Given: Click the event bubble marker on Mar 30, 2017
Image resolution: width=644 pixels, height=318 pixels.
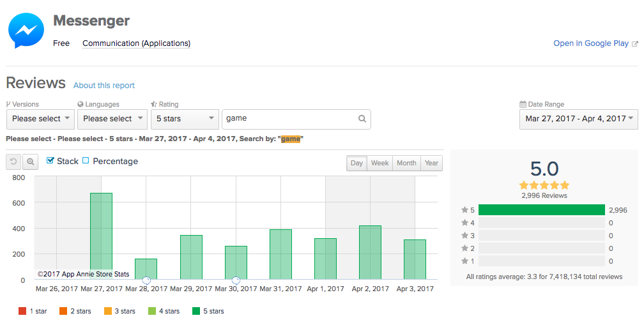Looking at the screenshot, I should [236, 281].
